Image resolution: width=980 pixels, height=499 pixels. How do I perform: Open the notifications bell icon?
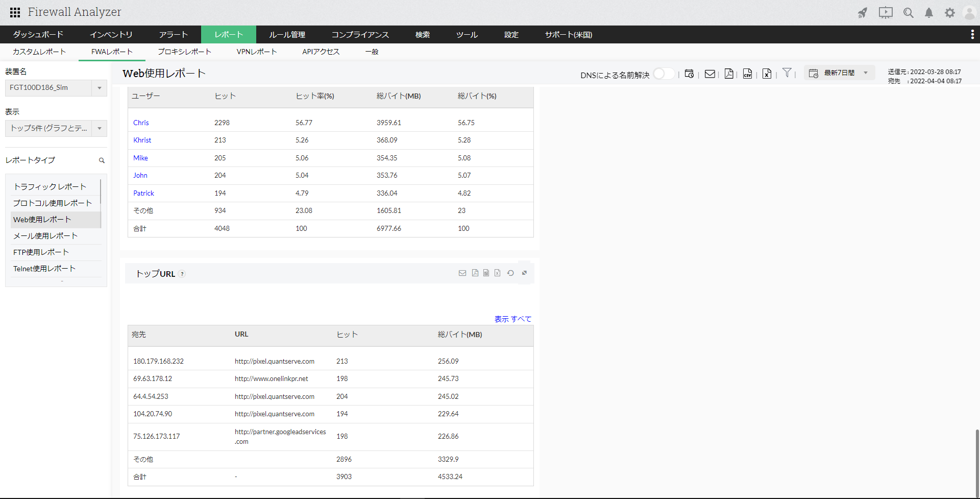(929, 13)
